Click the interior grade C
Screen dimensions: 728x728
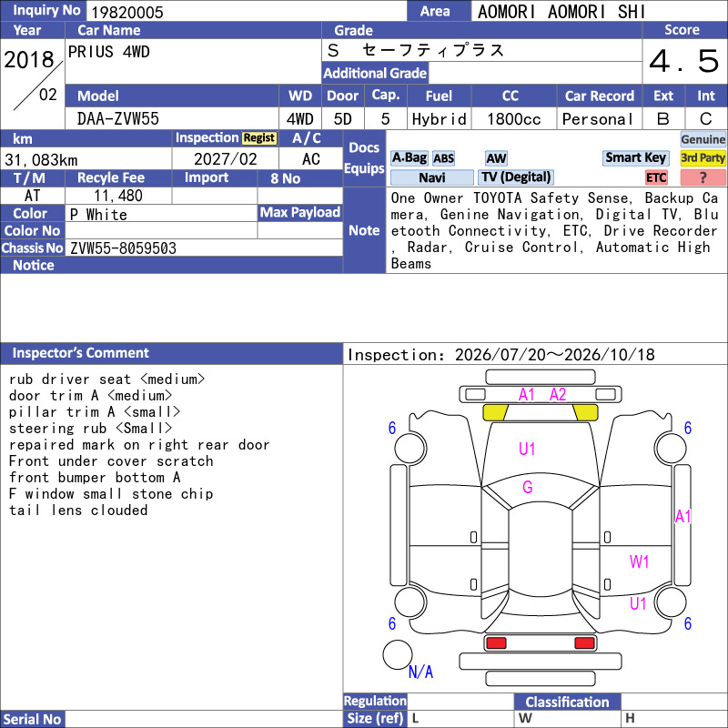coord(706,119)
